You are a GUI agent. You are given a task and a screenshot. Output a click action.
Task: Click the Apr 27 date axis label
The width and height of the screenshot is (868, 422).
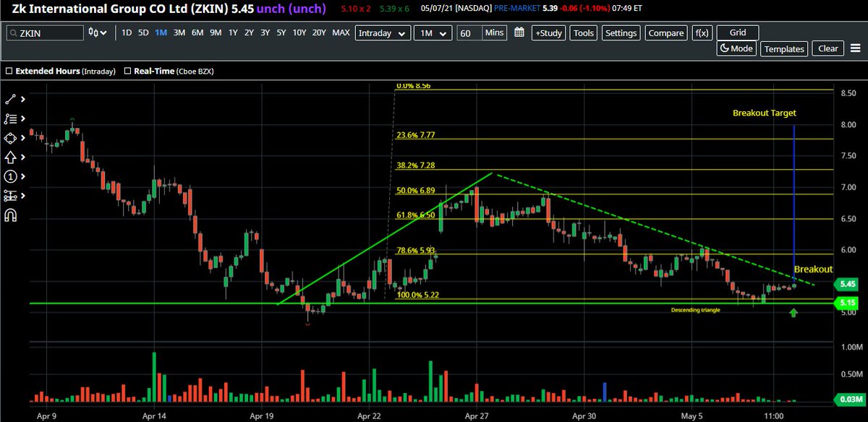click(x=477, y=415)
